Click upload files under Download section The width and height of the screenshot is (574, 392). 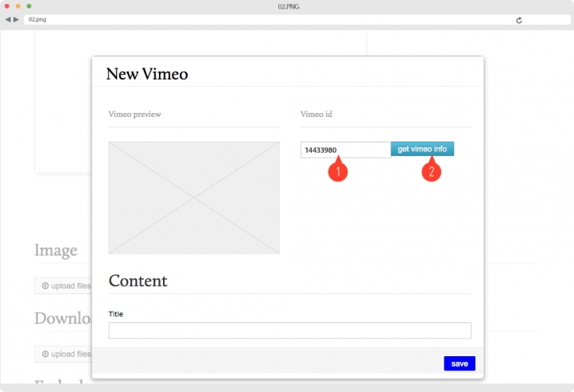coord(64,354)
